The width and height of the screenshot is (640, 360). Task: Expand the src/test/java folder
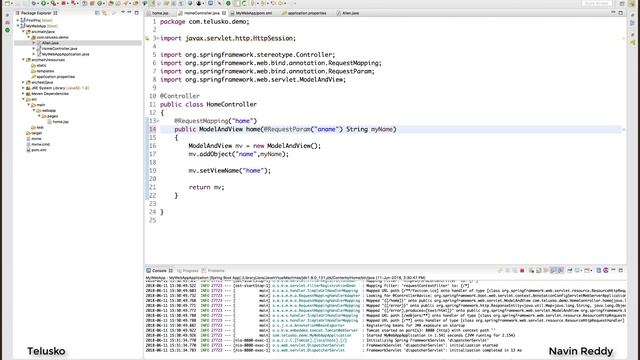tap(23, 82)
